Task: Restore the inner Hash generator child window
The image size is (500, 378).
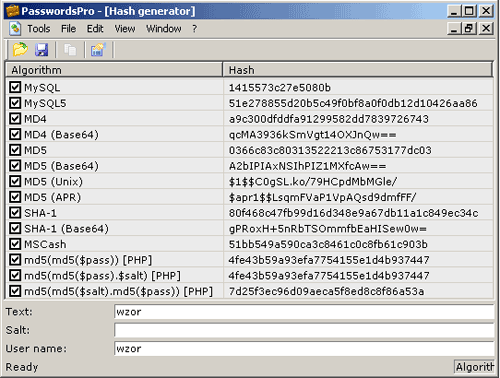Action: 469,28
